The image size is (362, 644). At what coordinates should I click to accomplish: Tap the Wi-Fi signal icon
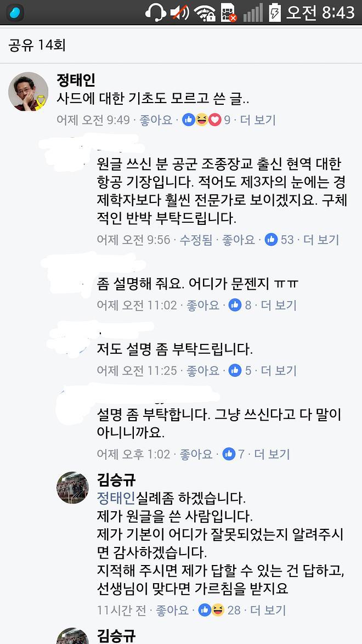tap(205, 12)
